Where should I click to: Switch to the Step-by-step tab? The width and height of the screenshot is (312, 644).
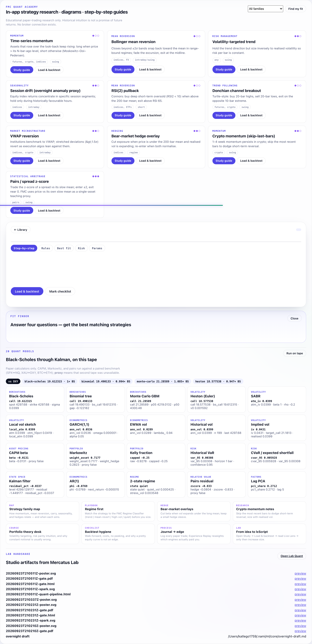24,248
